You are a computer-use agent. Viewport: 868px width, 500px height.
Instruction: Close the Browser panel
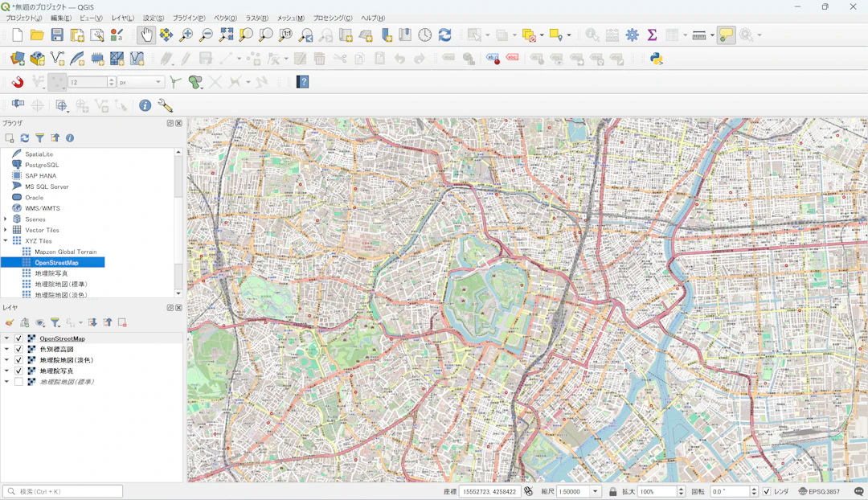[178, 123]
